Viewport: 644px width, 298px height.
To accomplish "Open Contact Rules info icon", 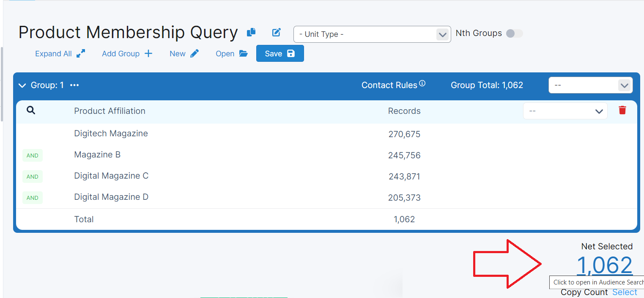I will pyautogui.click(x=422, y=84).
